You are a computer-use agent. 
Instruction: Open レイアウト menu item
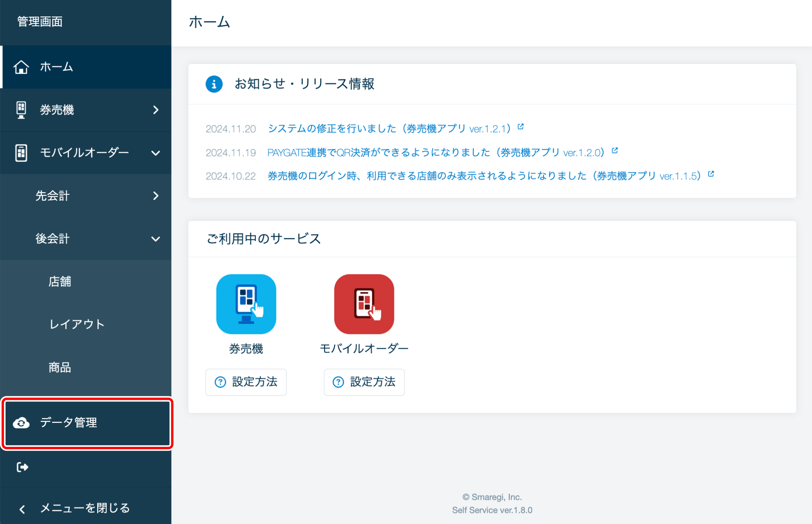click(x=77, y=324)
